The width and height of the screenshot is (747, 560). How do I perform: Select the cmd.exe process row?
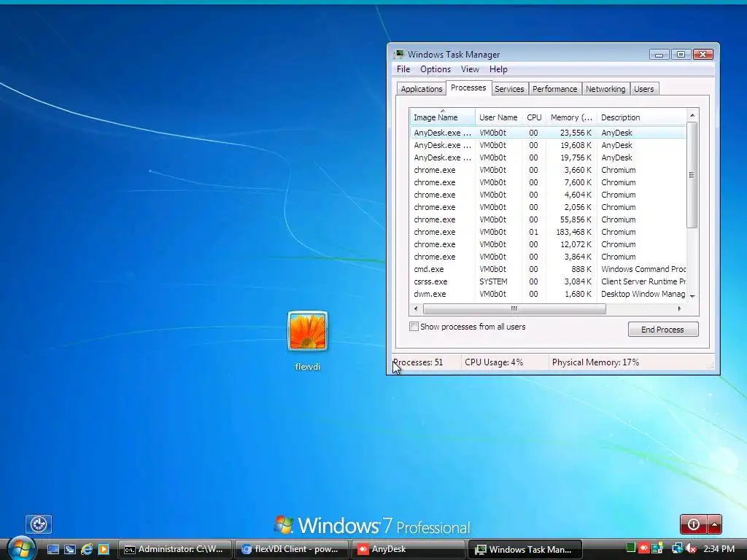pos(548,269)
